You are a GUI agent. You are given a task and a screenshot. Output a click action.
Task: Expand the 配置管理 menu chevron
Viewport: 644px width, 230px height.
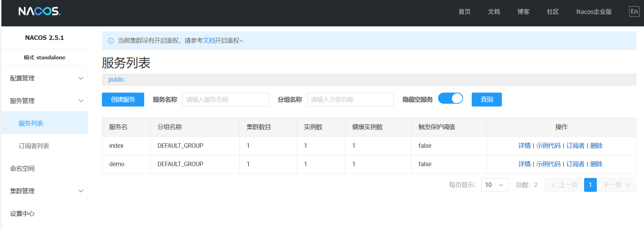pyautogui.click(x=81, y=78)
